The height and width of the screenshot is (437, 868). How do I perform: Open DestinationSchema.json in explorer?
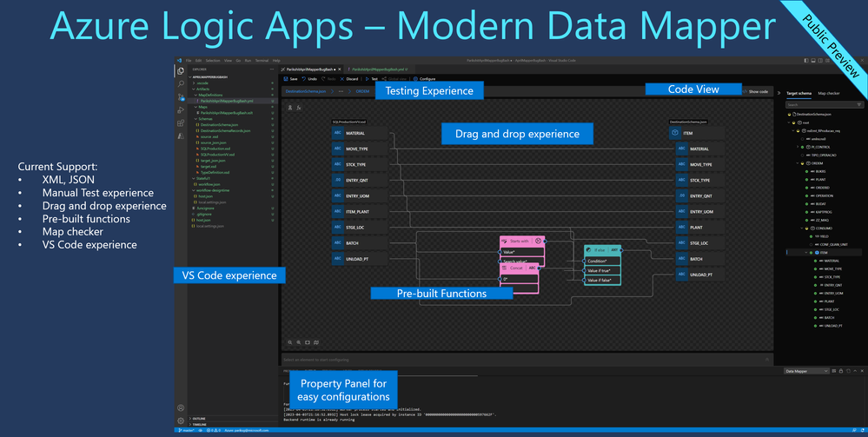click(x=220, y=124)
